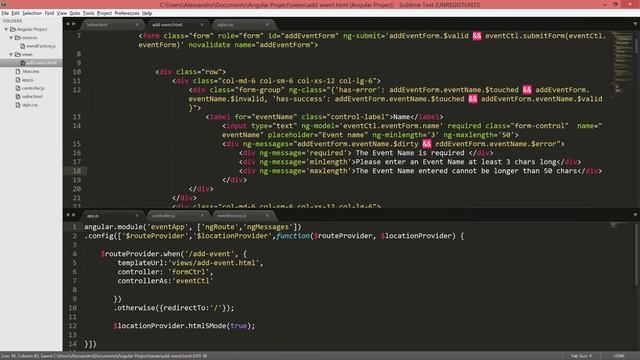This screenshot has width=640, height=360.
Task: Click 'templateUrl' text in app.js
Action: click(140, 263)
